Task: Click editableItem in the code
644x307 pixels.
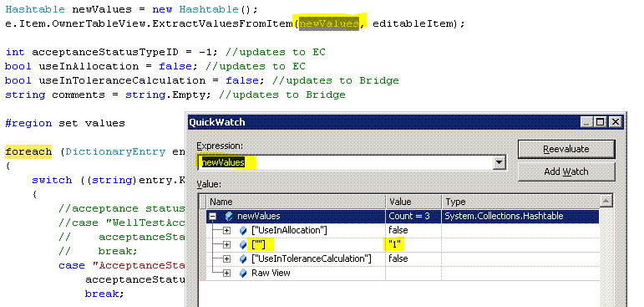Action: click(413, 24)
